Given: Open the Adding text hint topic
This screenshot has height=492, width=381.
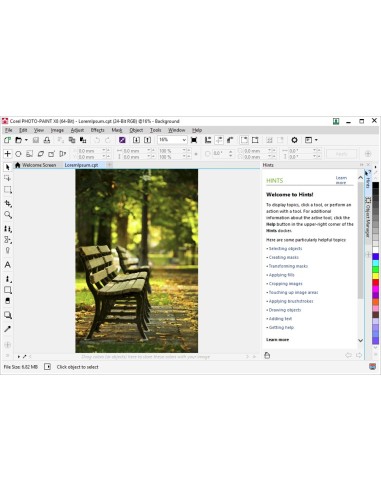Looking at the screenshot, I should click(x=280, y=319).
